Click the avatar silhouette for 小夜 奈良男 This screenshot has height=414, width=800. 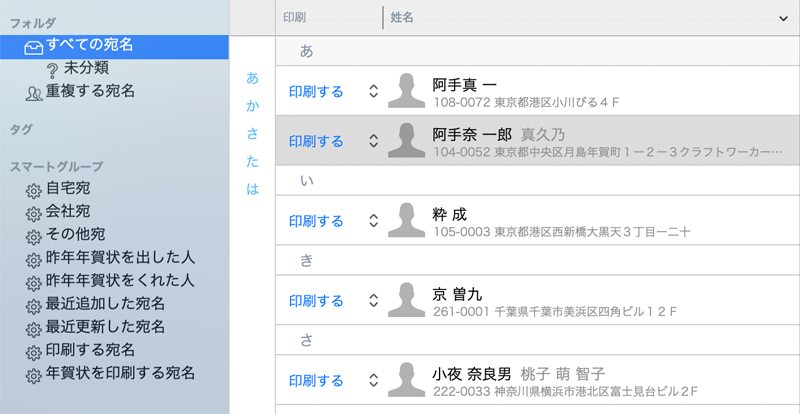point(406,379)
